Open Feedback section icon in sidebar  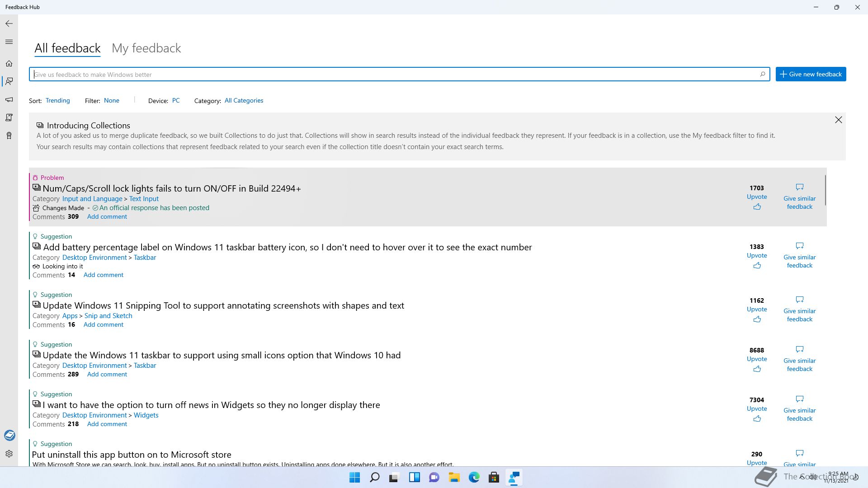click(9, 81)
